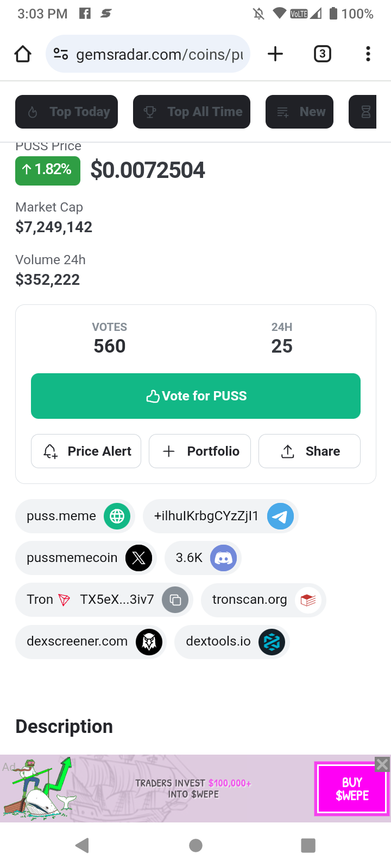This screenshot has width=391, height=868.
Task: Add coin to Portfolio
Action: (x=200, y=451)
